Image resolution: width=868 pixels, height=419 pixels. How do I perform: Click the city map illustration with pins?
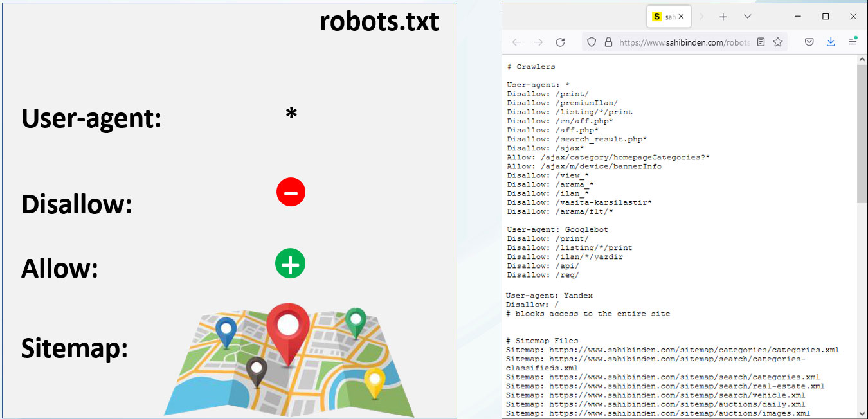(x=289, y=360)
